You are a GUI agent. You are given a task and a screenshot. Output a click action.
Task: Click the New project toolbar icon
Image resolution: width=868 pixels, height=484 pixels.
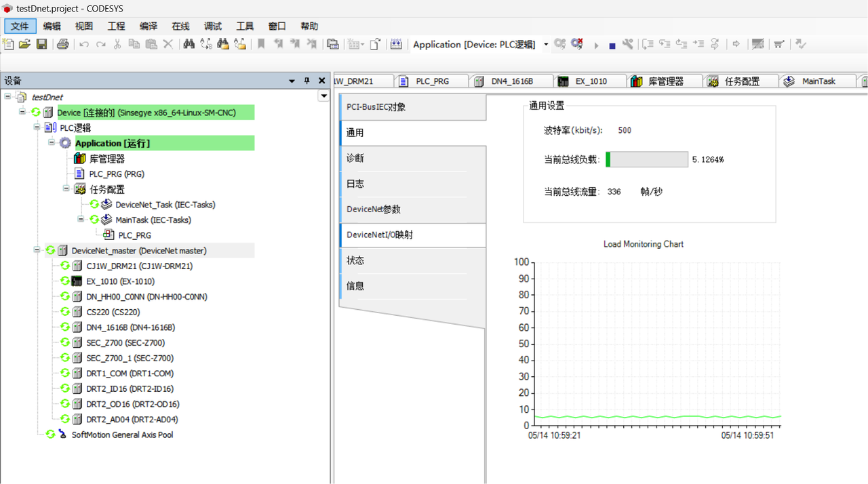[8, 44]
